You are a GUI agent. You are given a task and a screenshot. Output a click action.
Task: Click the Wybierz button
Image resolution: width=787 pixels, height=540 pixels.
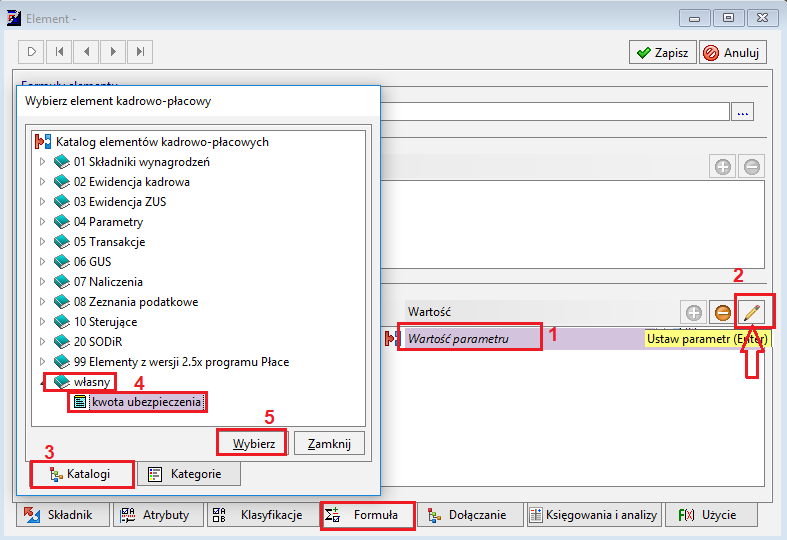253,444
